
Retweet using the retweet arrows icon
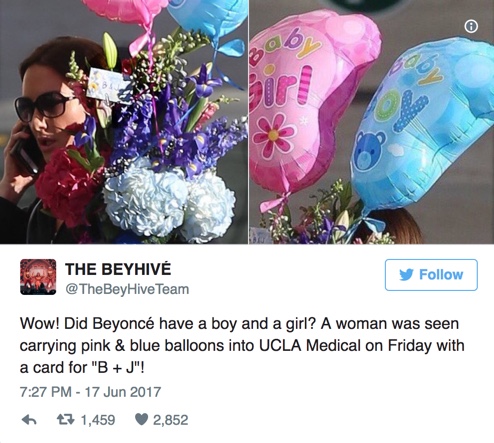65,420
